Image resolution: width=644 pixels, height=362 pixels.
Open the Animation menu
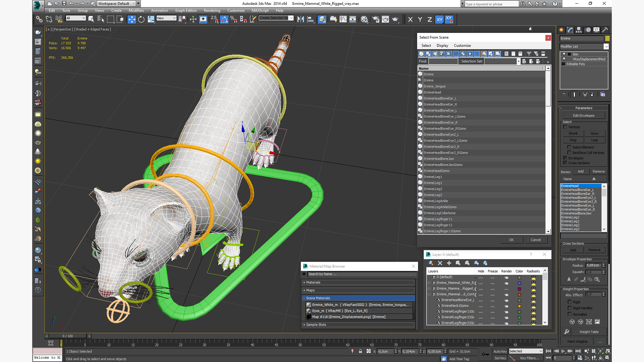tap(159, 10)
